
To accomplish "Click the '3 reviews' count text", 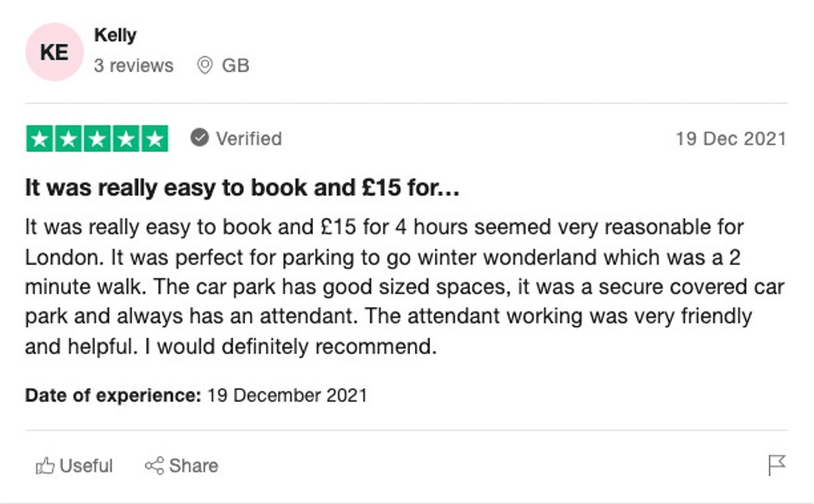I will (x=133, y=66).
